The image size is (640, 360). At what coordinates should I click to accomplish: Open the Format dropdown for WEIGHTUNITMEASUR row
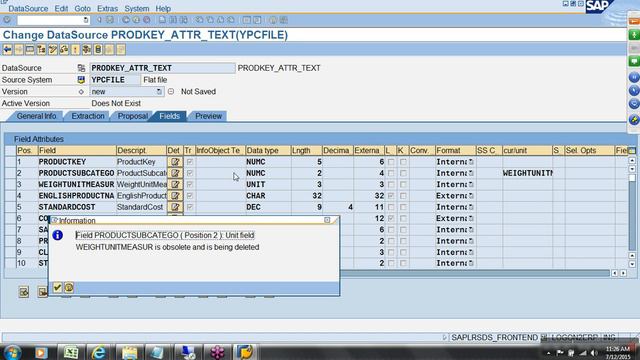(x=471, y=184)
